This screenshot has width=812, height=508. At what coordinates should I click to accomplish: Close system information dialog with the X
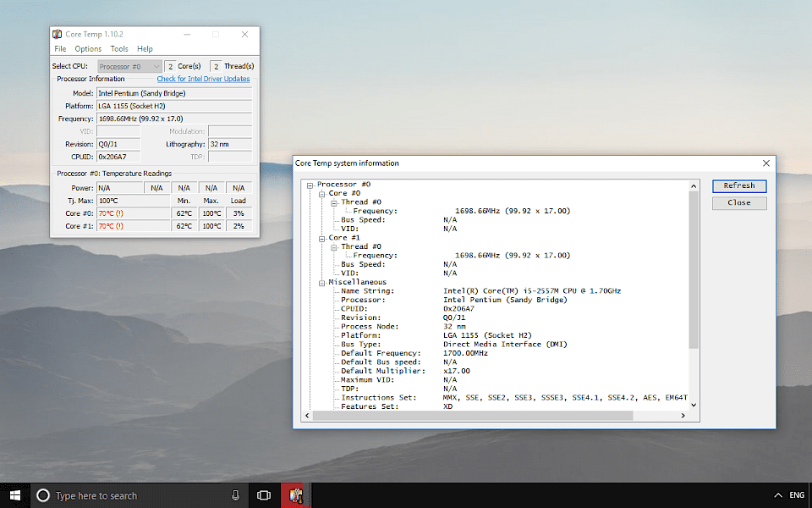point(766,163)
